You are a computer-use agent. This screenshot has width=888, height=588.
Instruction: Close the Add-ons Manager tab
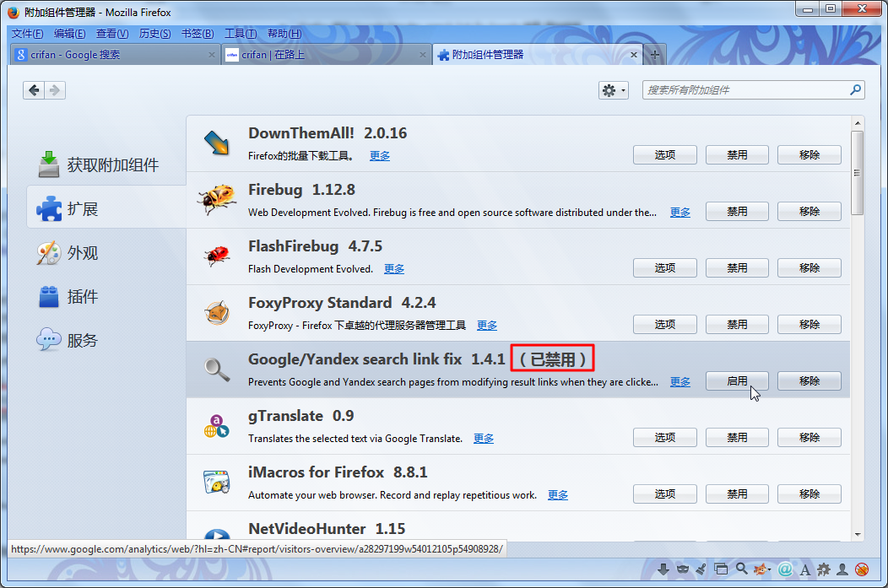pos(634,55)
